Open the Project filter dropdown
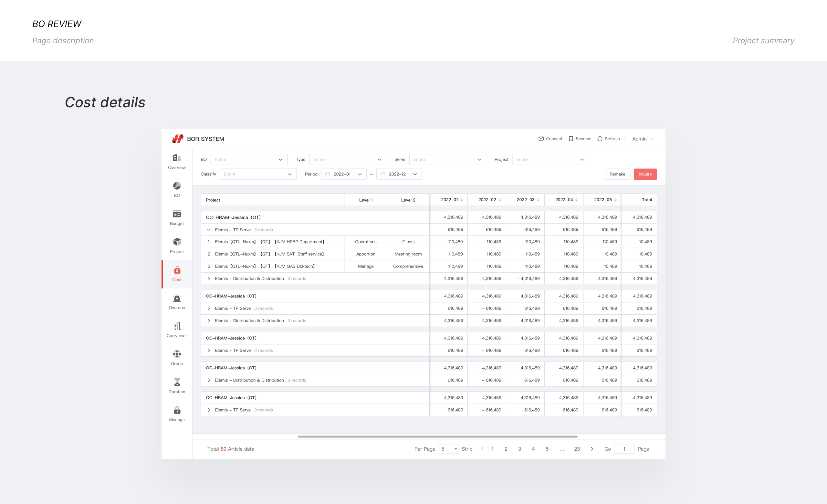The width and height of the screenshot is (827, 504). click(550, 159)
